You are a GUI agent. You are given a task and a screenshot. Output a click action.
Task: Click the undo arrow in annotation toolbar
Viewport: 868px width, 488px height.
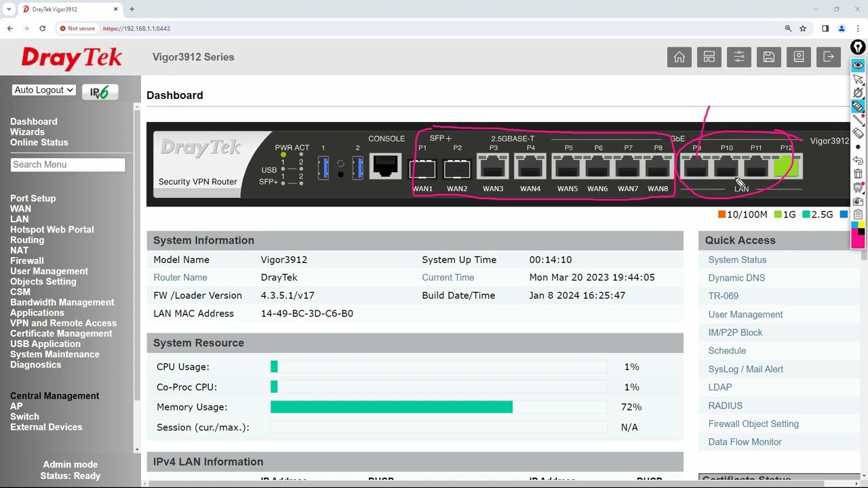[x=858, y=161]
